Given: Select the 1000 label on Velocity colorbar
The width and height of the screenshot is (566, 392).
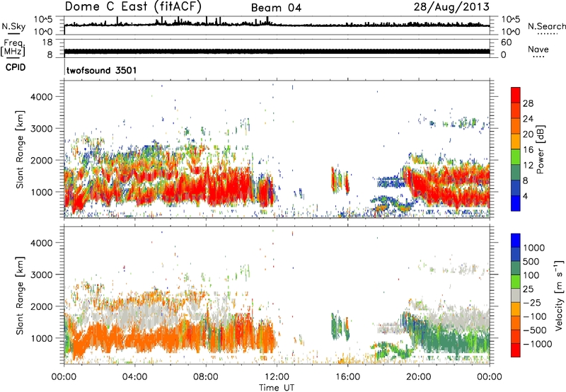Looking at the screenshot, I should click(534, 248).
